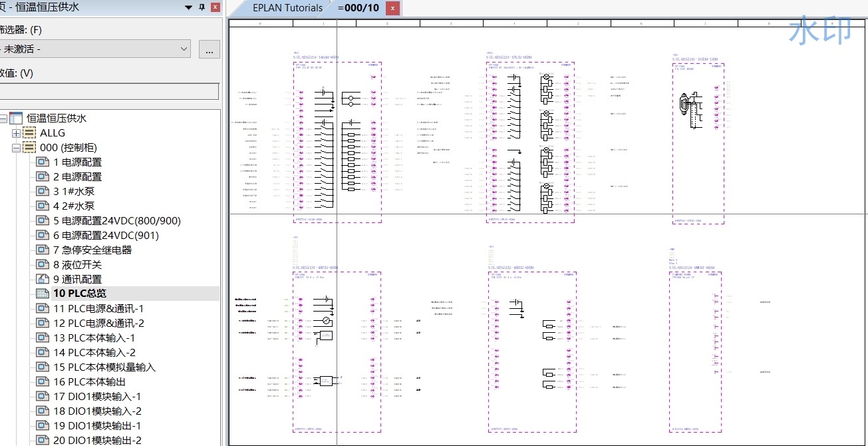868x446 pixels.
Task: Click icon of 19 DIO1模块输出-1
Action: [x=43, y=425]
